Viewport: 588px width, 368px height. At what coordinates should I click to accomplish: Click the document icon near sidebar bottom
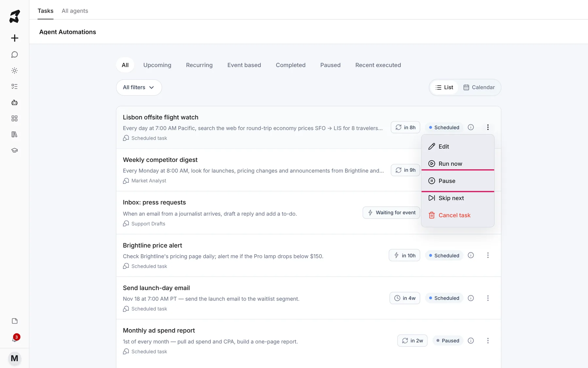click(14, 321)
